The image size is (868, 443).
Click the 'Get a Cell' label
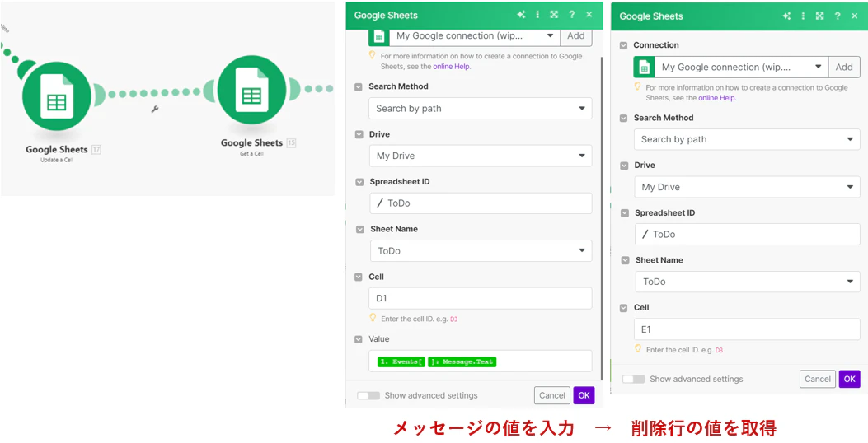tap(252, 154)
